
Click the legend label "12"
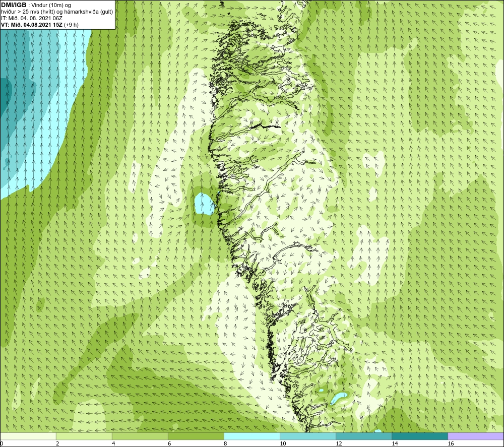point(339,444)
